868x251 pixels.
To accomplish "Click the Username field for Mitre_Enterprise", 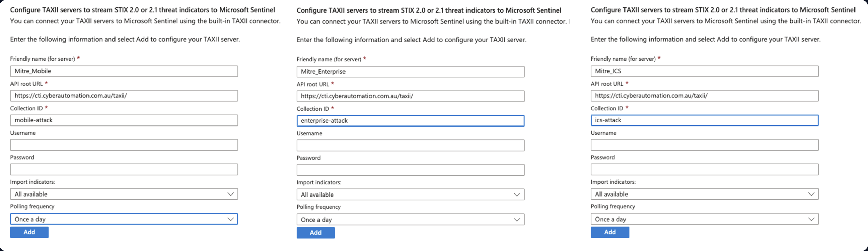I will (410, 145).
